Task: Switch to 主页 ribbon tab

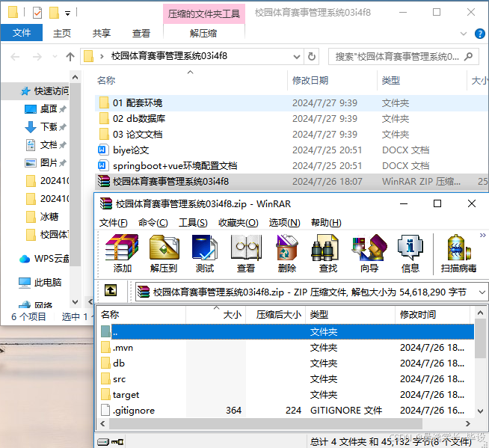Action: click(62, 33)
